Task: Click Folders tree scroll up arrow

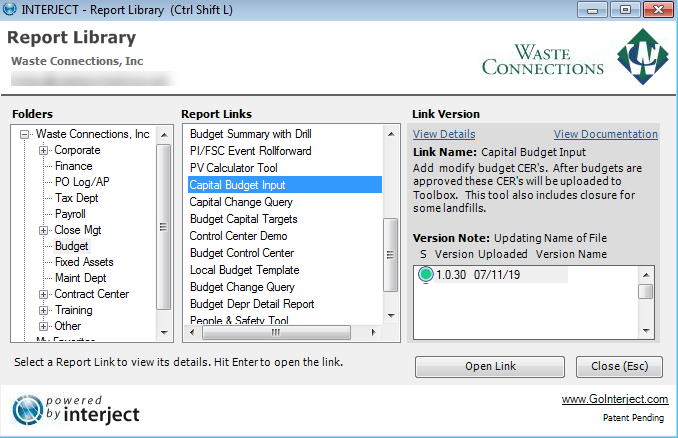Action: pos(164,135)
